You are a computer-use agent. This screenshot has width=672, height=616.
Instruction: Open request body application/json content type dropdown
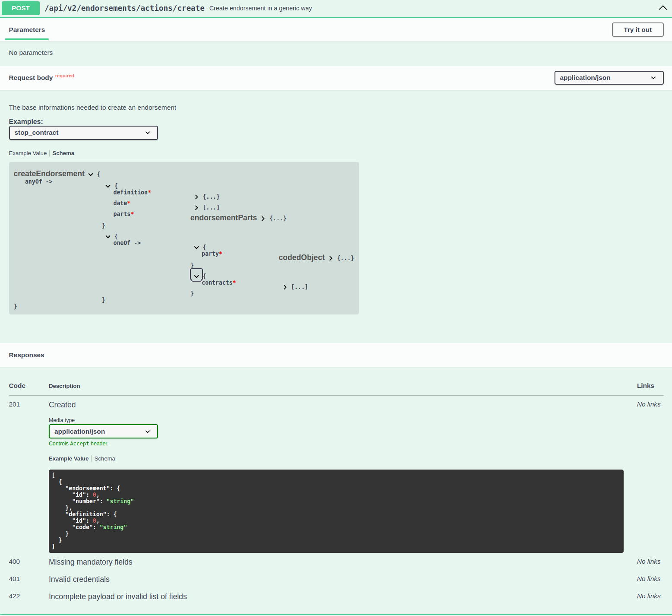609,78
